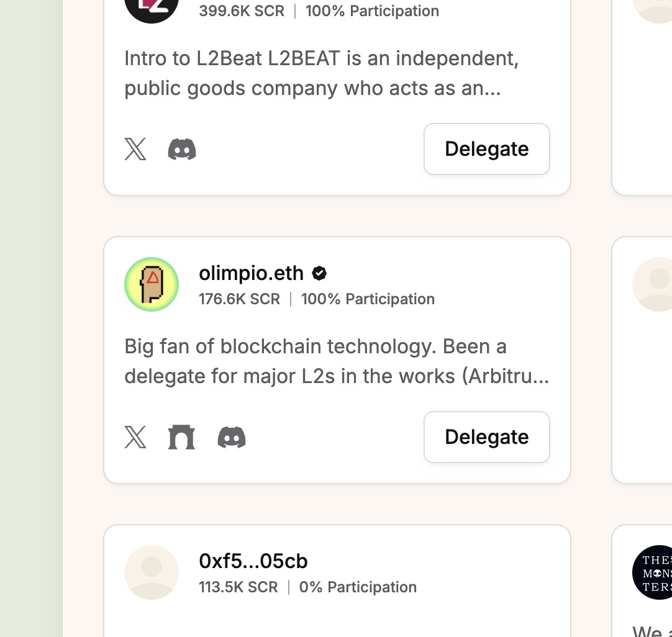This screenshot has height=637, width=672.
Task: Open olimpio.eth's blockchain fan description
Action: coord(337,361)
